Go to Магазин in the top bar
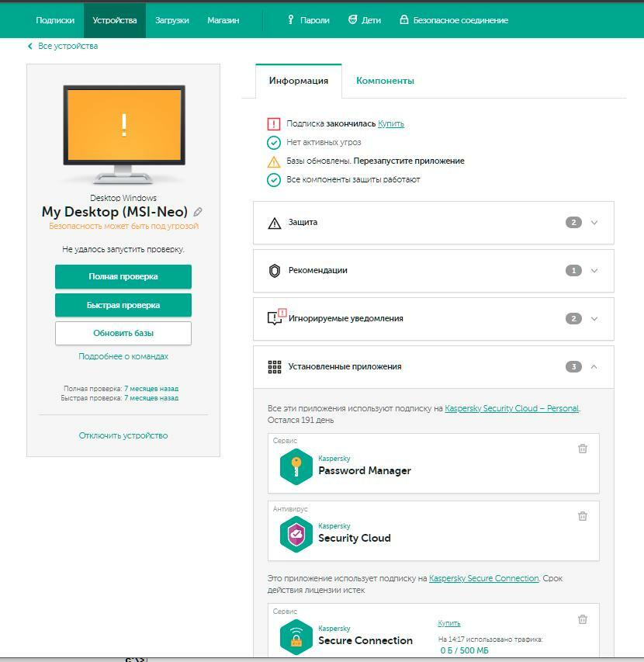 (x=223, y=20)
